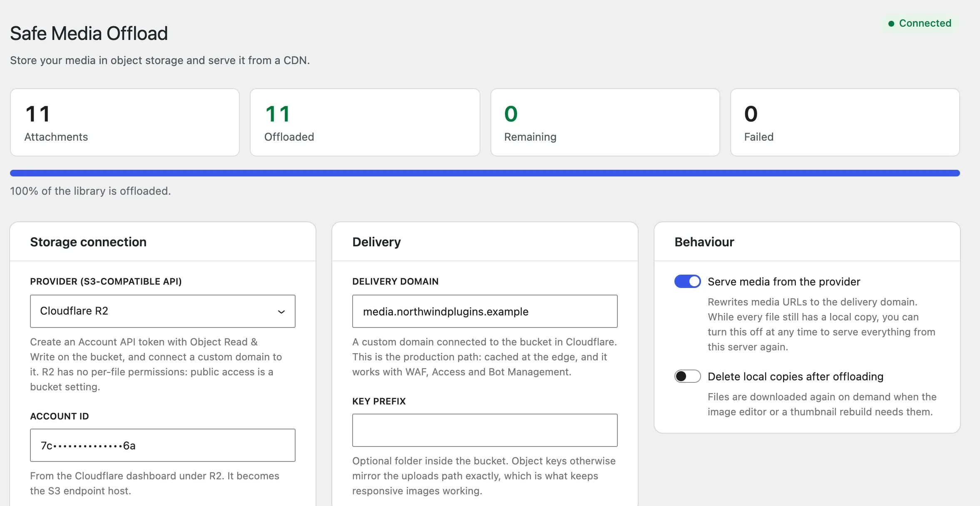Image resolution: width=980 pixels, height=506 pixels.
Task: Click the Connected status badge
Action: coord(920,23)
